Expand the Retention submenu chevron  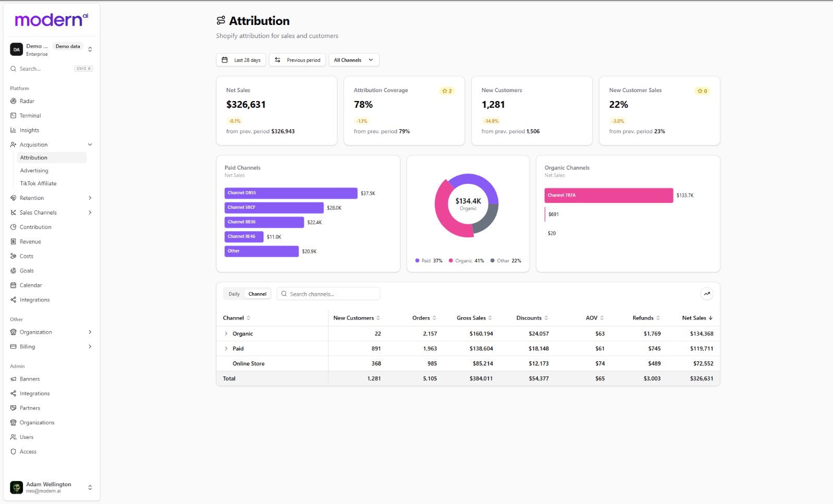click(x=90, y=198)
